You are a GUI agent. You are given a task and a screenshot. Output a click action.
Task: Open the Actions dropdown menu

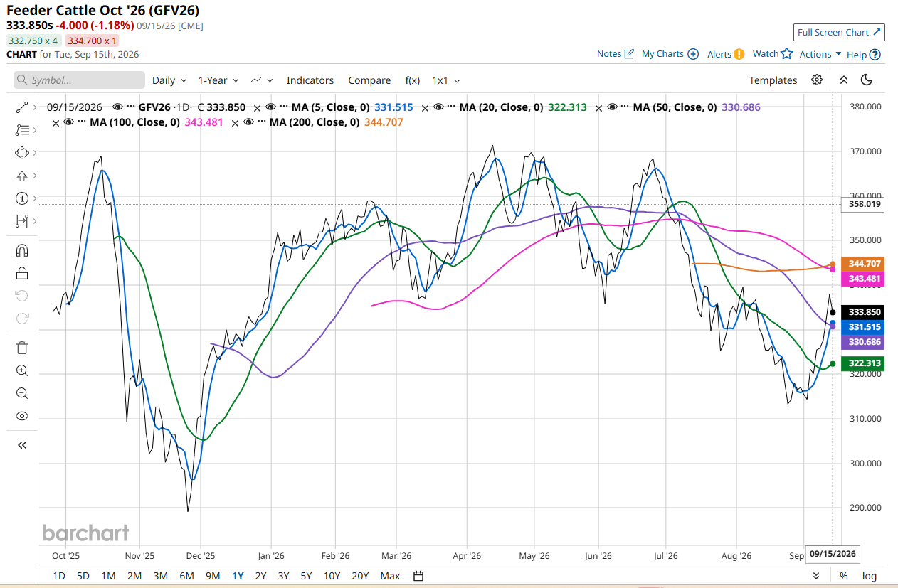[x=820, y=54]
